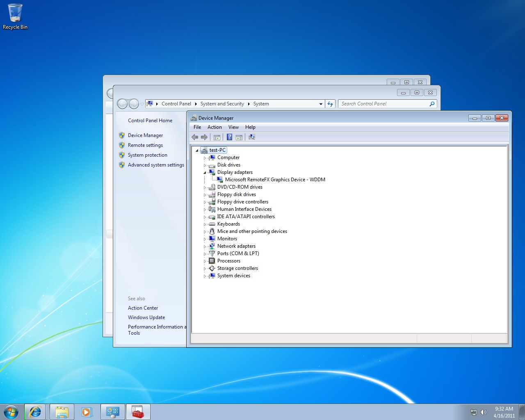Screen dimensions: 525x420
Task: Open the Advanced system settings link text
Action: click(x=156, y=165)
